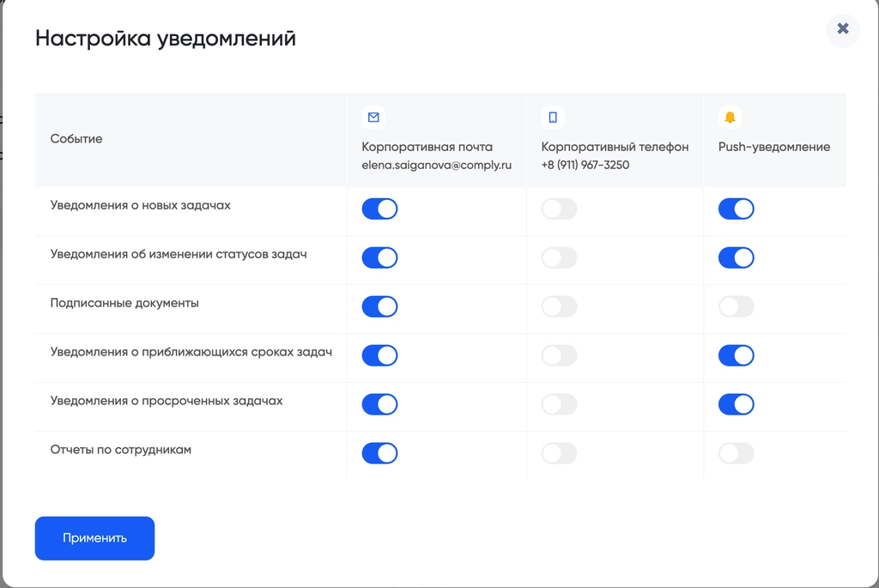Click the phone icon above Корпоративный телефон
Viewport: 879px width, 588px height.
coord(553,117)
